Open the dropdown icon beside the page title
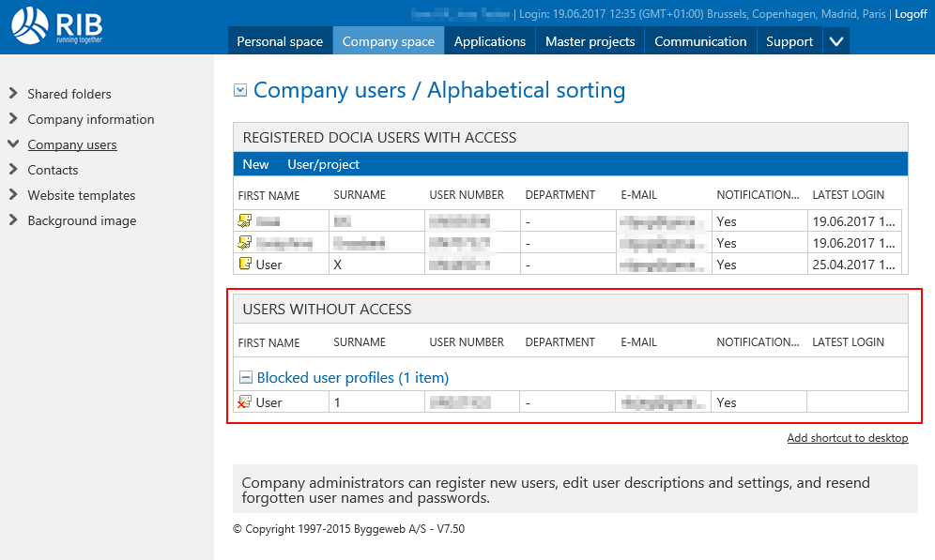The image size is (935, 560). pyautogui.click(x=240, y=90)
